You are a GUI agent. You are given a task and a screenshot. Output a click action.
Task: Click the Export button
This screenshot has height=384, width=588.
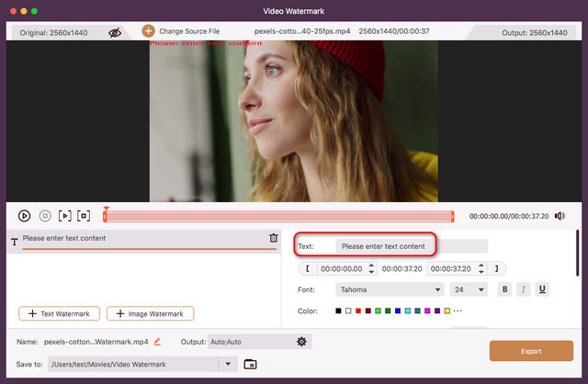[x=531, y=351]
